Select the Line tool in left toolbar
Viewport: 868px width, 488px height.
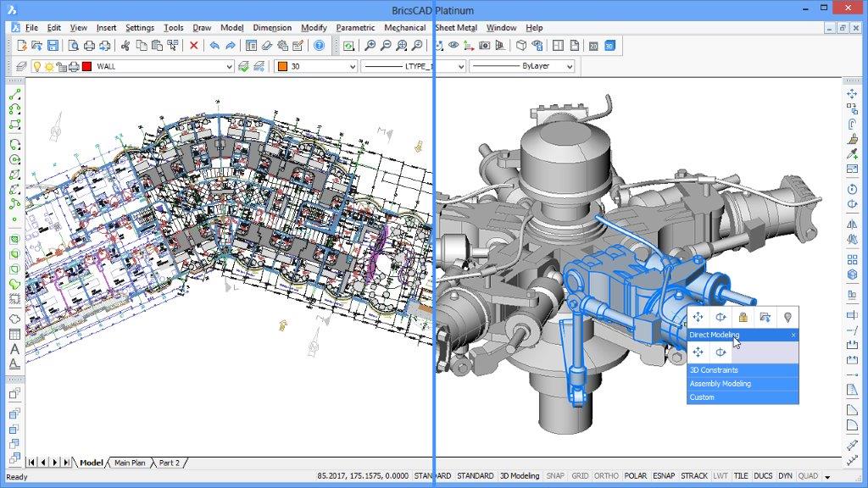coord(15,94)
